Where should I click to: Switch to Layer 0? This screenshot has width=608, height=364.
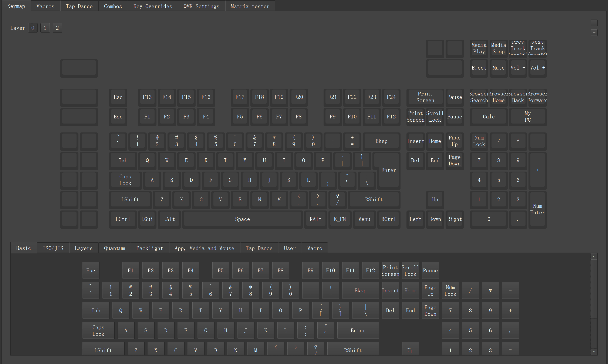[33, 28]
